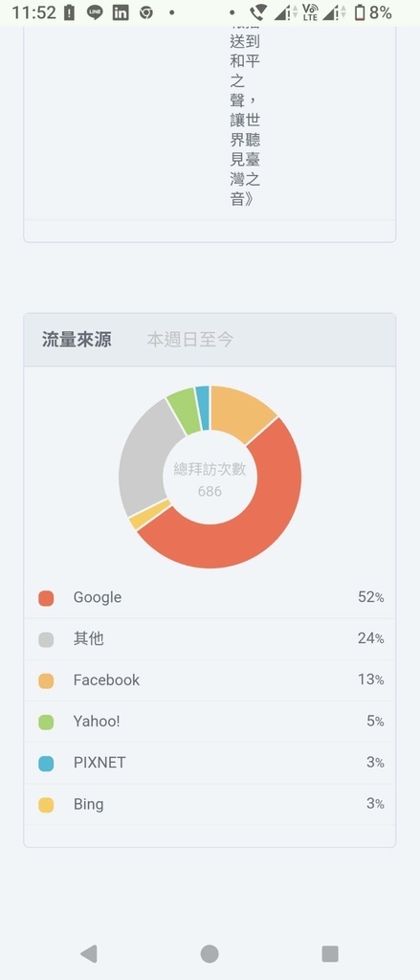
Task: Tap the LinkedIn notification icon
Action: coord(121,12)
